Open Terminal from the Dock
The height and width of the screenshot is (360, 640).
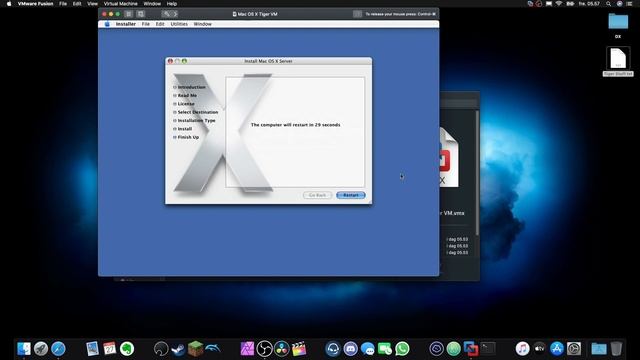pyautogui.click(x=488, y=349)
